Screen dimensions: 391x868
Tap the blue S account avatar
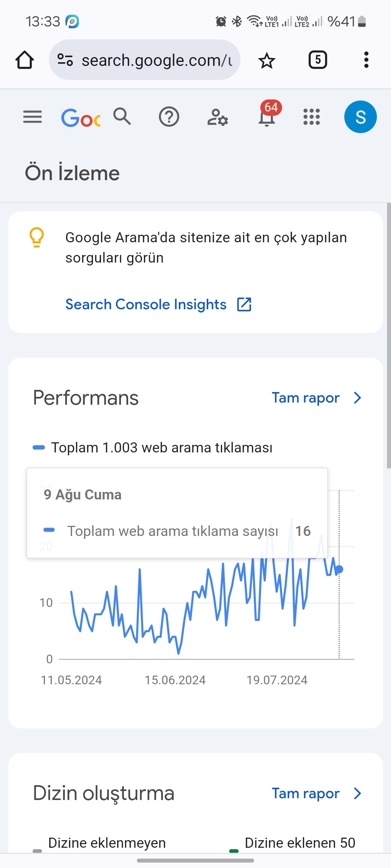coord(360,117)
